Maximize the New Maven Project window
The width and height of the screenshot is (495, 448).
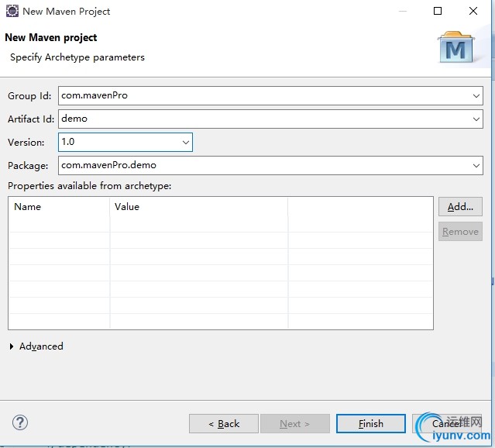point(438,11)
